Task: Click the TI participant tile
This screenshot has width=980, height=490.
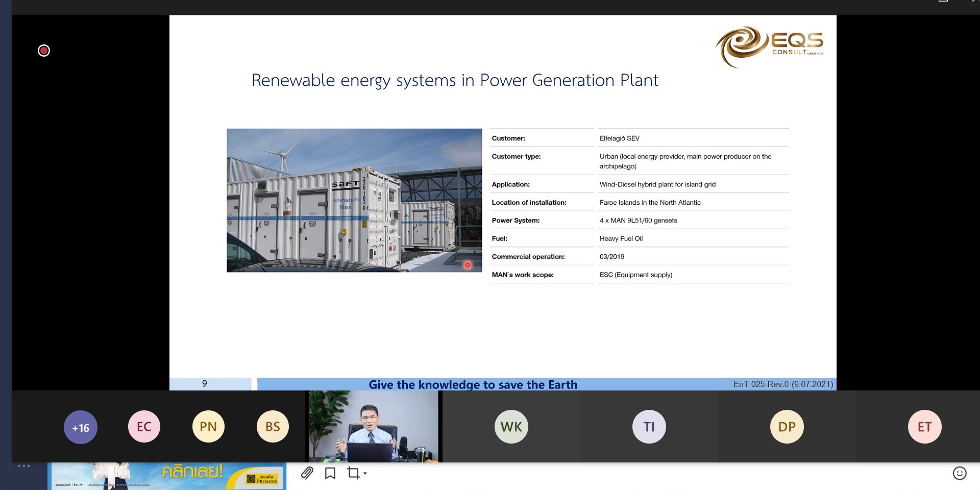Action: [649, 427]
